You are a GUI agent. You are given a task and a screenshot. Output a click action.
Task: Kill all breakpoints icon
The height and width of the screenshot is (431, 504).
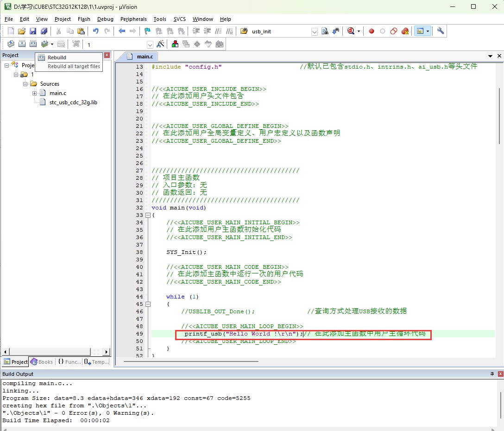405,31
